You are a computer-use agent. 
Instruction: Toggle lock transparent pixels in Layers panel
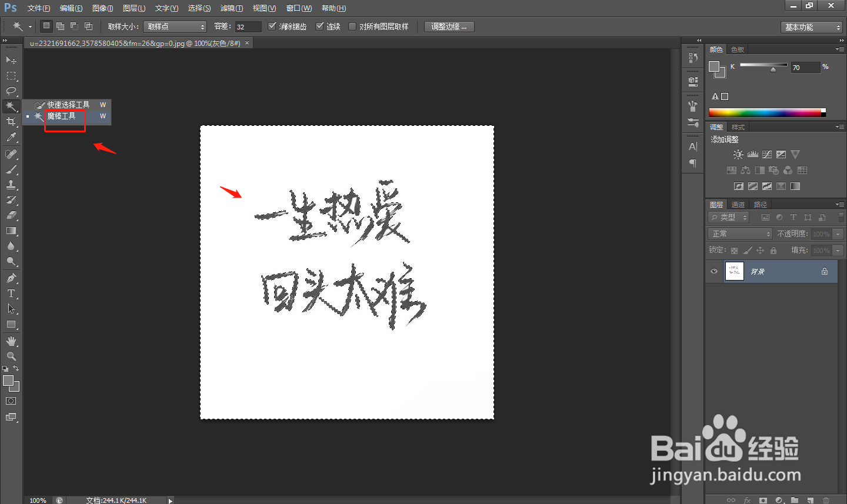click(734, 251)
